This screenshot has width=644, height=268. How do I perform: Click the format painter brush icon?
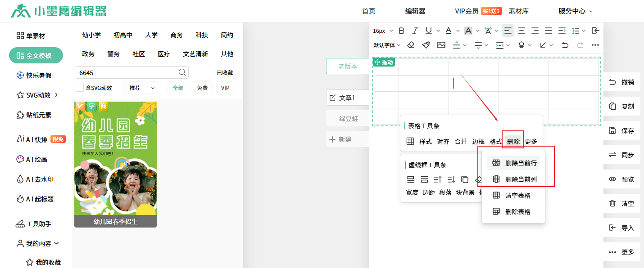click(x=426, y=45)
